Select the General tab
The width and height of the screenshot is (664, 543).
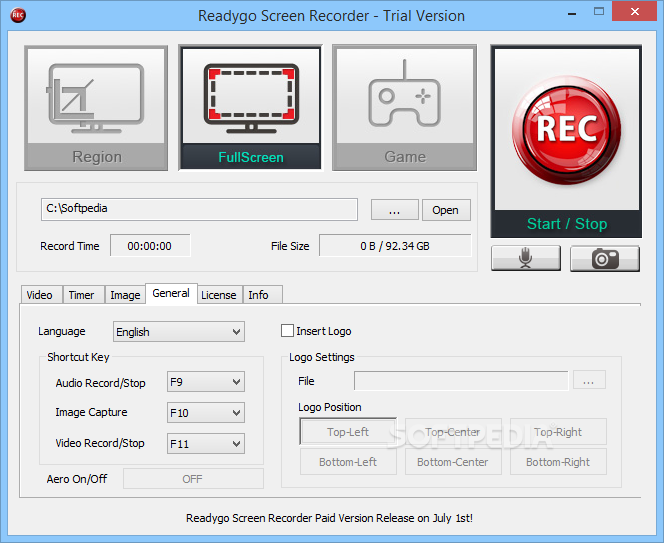(x=171, y=294)
